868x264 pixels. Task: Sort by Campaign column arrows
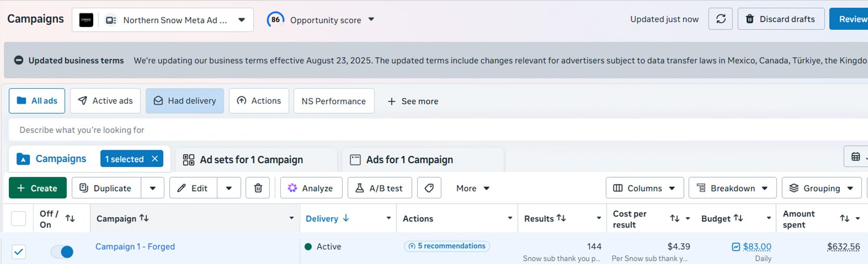pyautogui.click(x=144, y=218)
